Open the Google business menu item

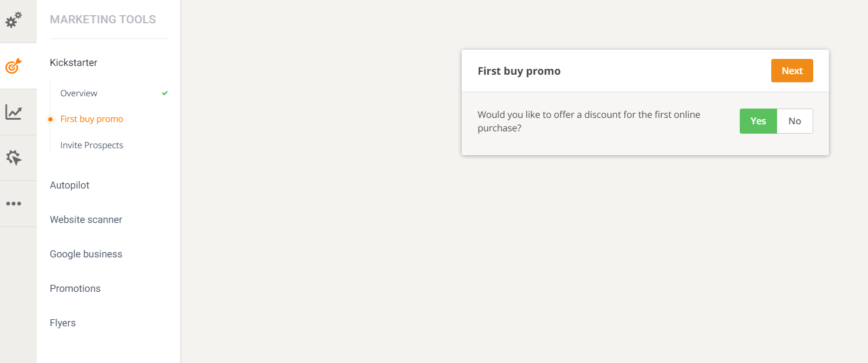(x=86, y=254)
